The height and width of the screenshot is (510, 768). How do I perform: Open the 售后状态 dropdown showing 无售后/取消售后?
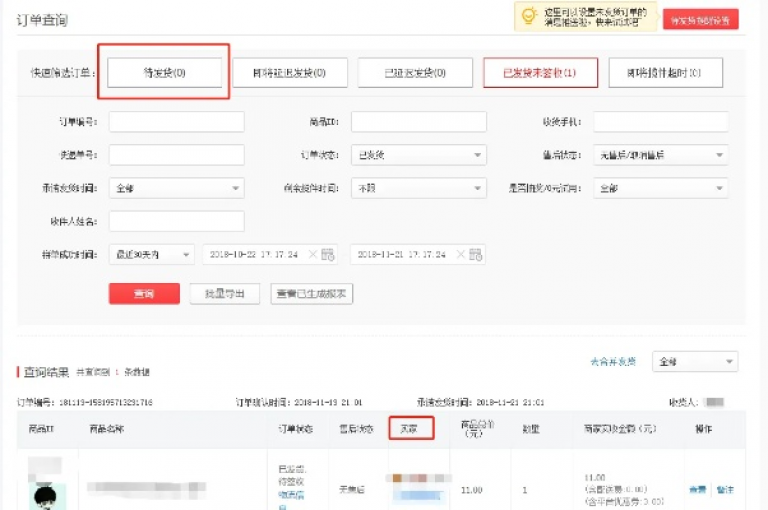[x=661, y=155]
